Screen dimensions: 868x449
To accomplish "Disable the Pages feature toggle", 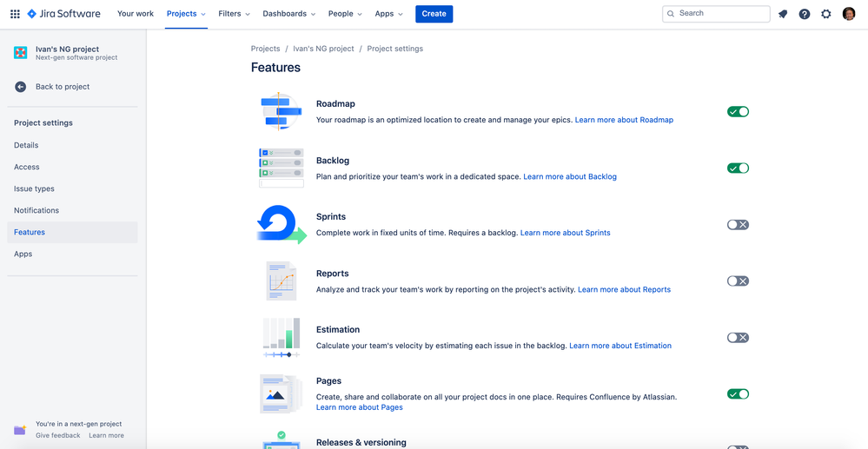I will pyautogui.click(x=738, y=393).
